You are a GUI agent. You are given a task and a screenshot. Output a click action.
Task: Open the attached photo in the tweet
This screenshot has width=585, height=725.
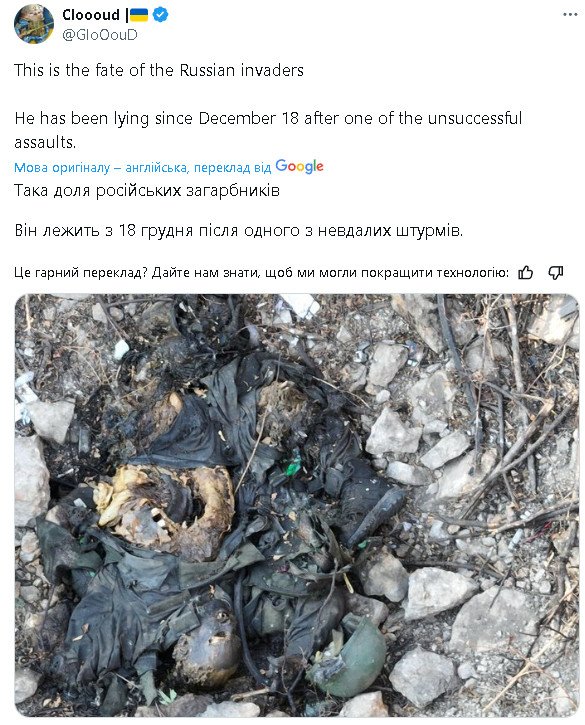[x=297, y=505]
